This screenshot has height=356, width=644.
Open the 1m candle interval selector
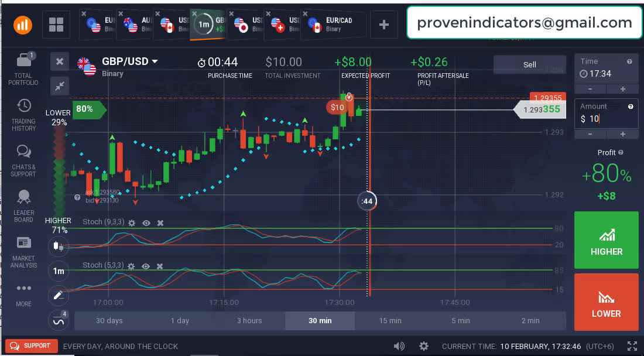pyautogui.click(x=59, y=271)
